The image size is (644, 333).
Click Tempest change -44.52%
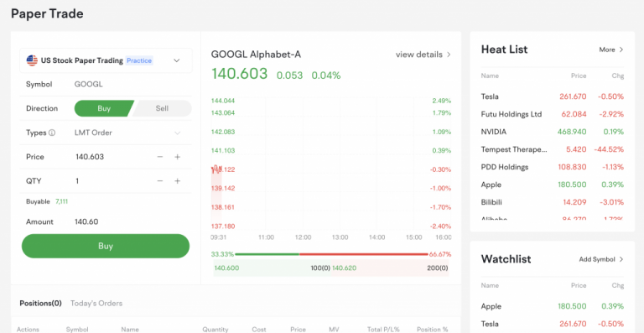coord(609,149)
